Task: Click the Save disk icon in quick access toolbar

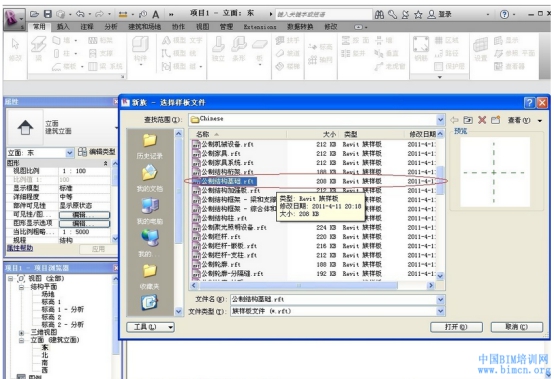Action: (48, 14)
